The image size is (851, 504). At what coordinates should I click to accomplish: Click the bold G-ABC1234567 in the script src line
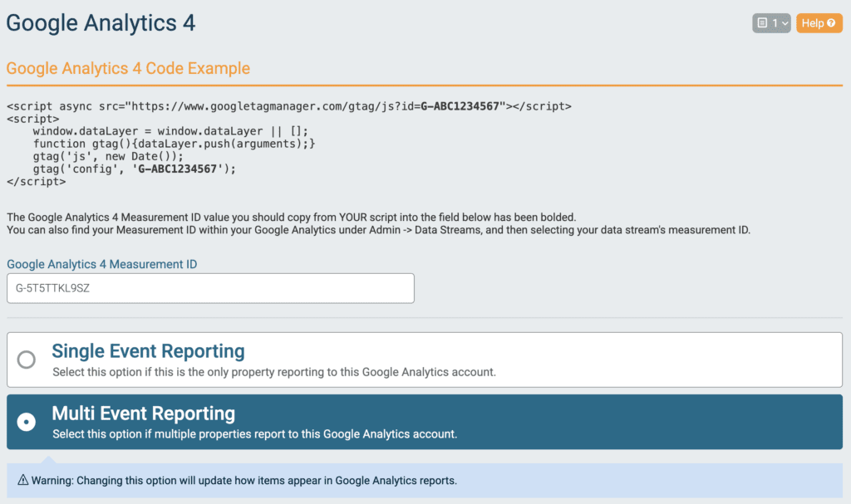[459, 106]
